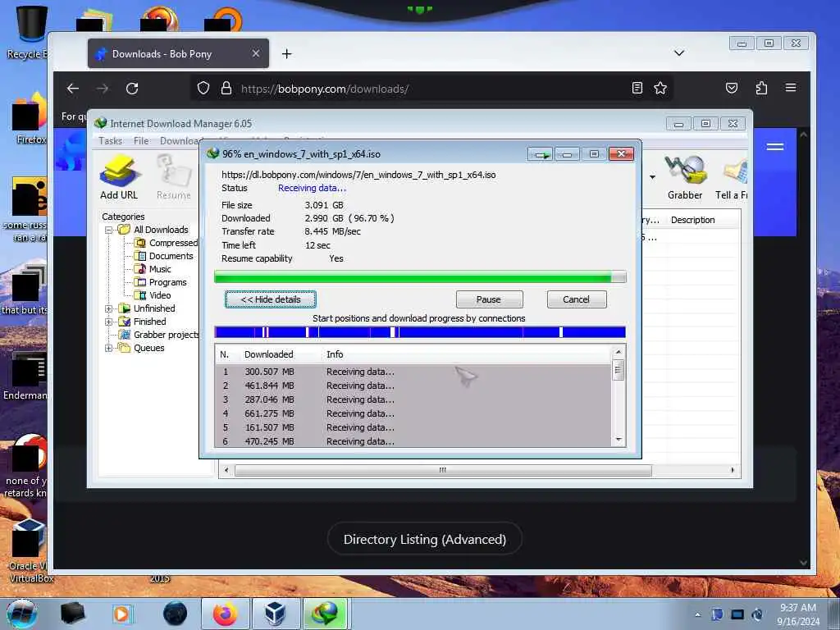This screenshot has width=840, height=630.
Task: Click the Hide details button
Action: click(271, 299)
